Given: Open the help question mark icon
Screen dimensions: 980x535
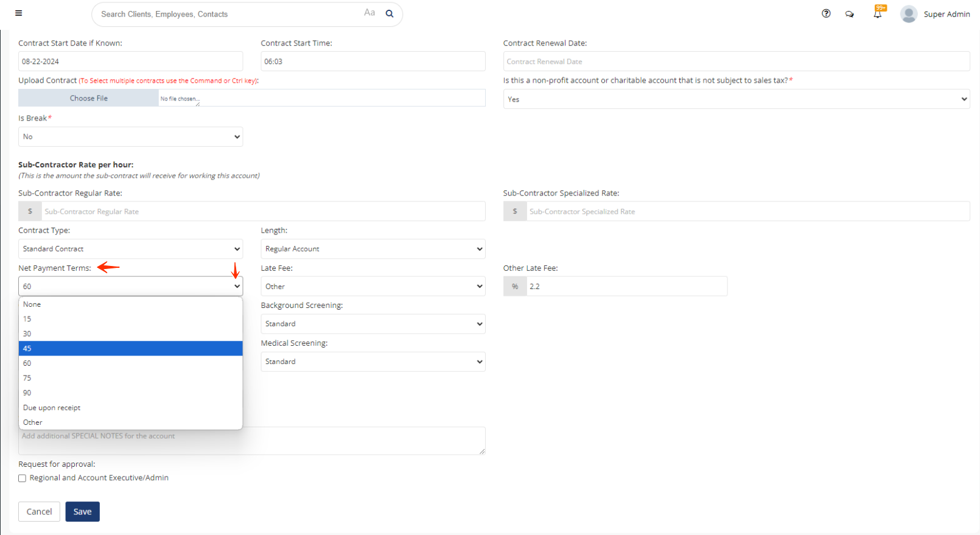Looking at the screenshot, I should click(826, 13).
